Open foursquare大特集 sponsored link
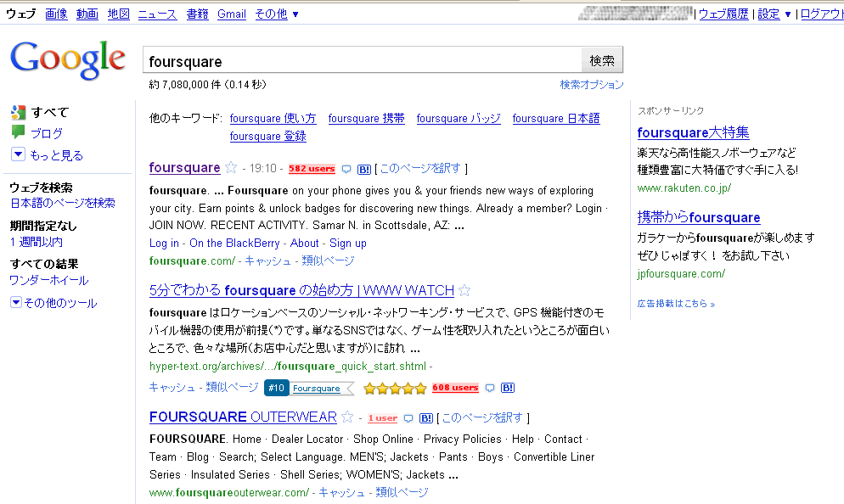Viewport: 844px width, 504px height. click(693, 132)
